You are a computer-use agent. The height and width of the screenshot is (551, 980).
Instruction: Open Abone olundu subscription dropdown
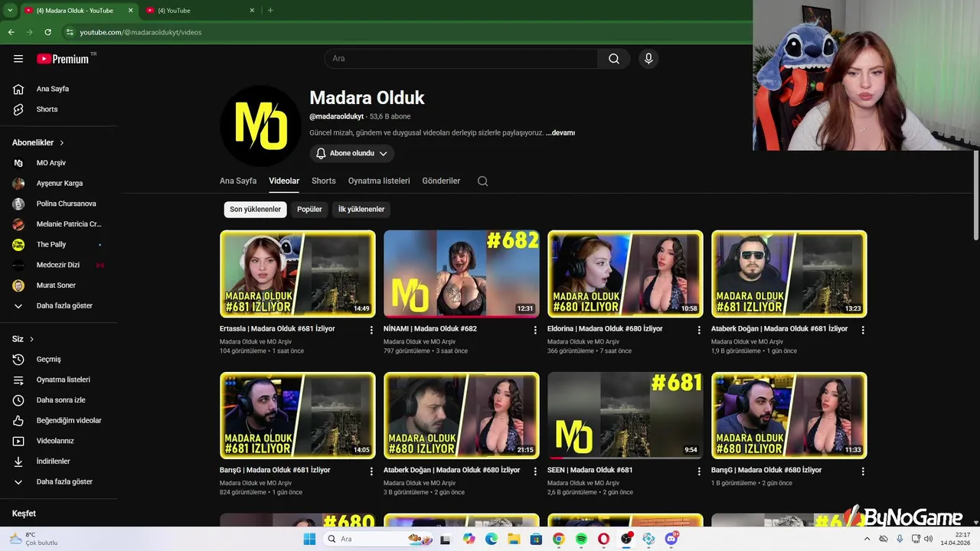351,153
